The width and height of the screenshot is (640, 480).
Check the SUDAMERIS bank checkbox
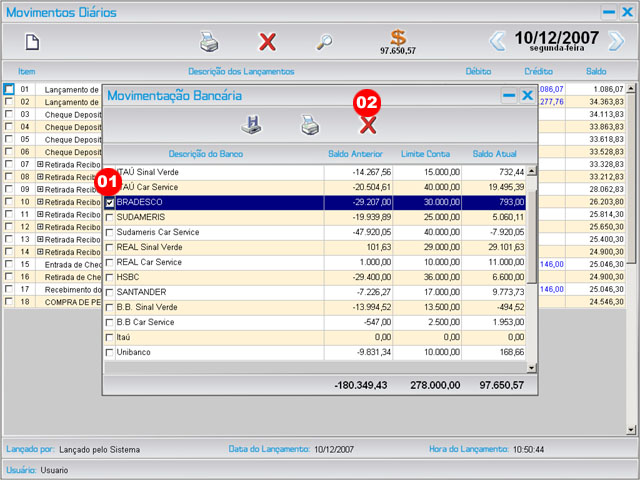(x=110, y=217)
